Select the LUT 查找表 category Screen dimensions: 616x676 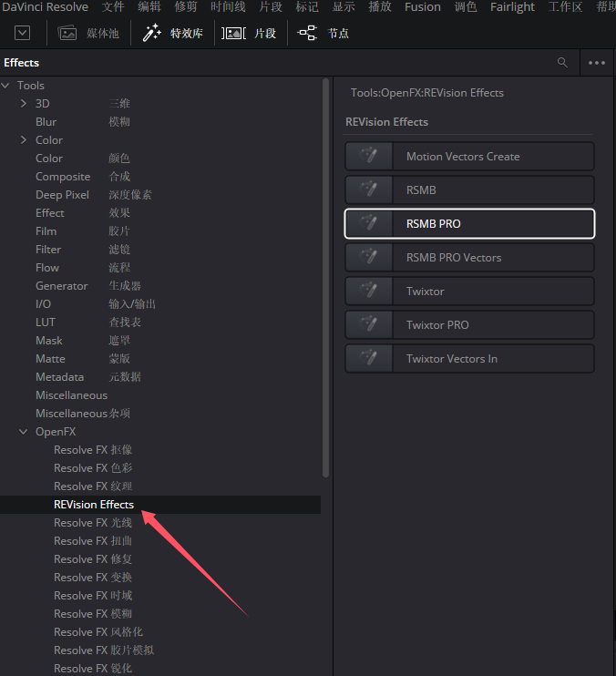tap(88, 322)
